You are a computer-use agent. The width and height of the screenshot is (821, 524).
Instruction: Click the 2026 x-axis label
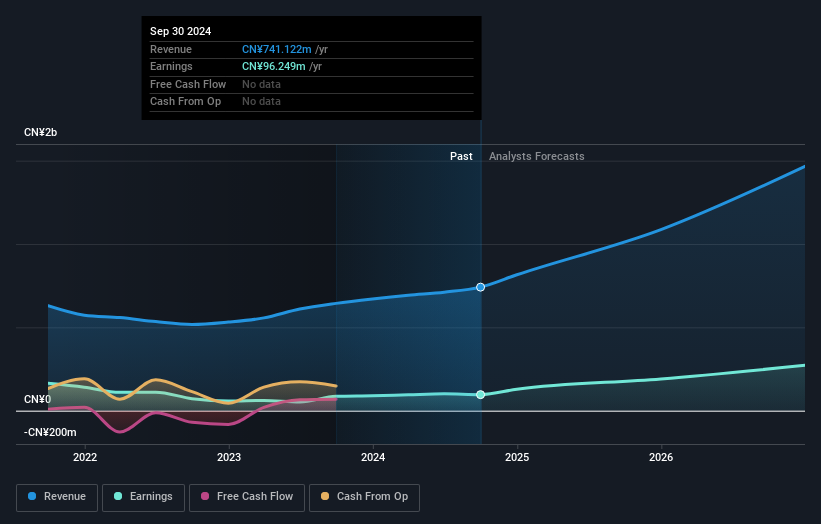pos(661,458)
